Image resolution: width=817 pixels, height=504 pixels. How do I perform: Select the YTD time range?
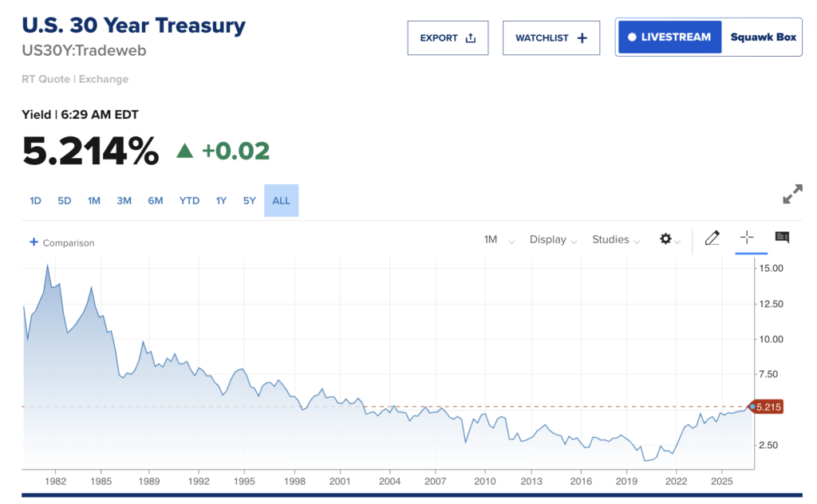(189, 200)
